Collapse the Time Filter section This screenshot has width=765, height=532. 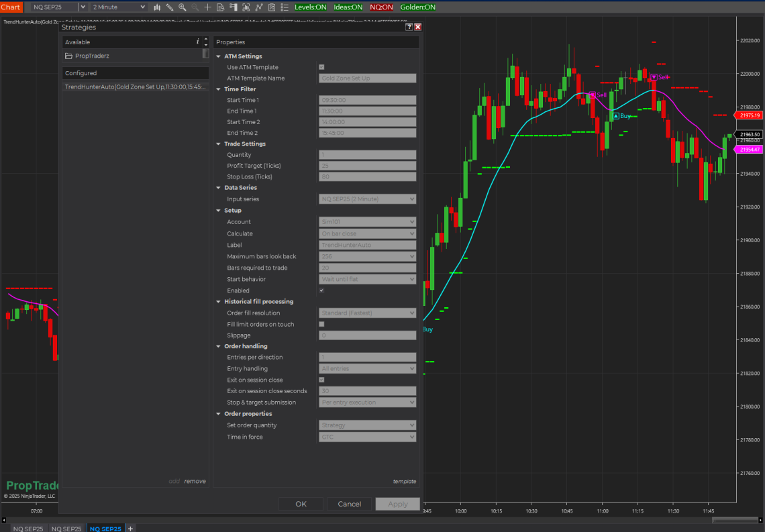[x=219, y=89]
